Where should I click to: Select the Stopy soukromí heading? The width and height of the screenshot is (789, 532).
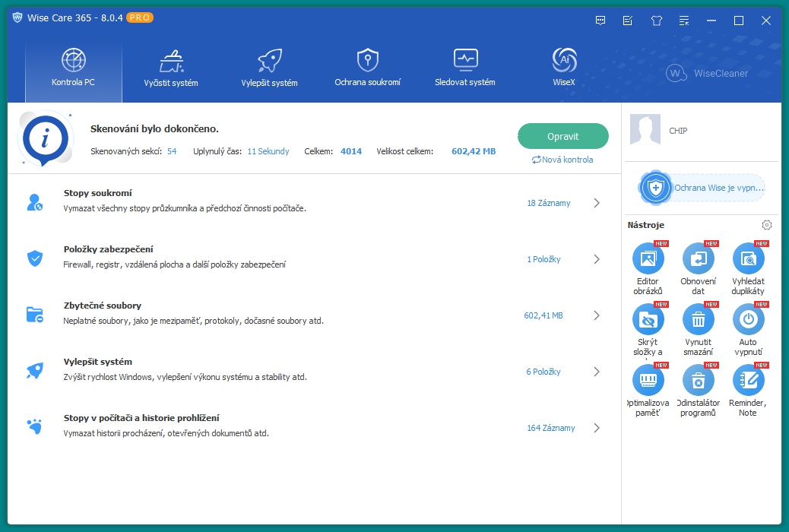click(x=97, y=193)
